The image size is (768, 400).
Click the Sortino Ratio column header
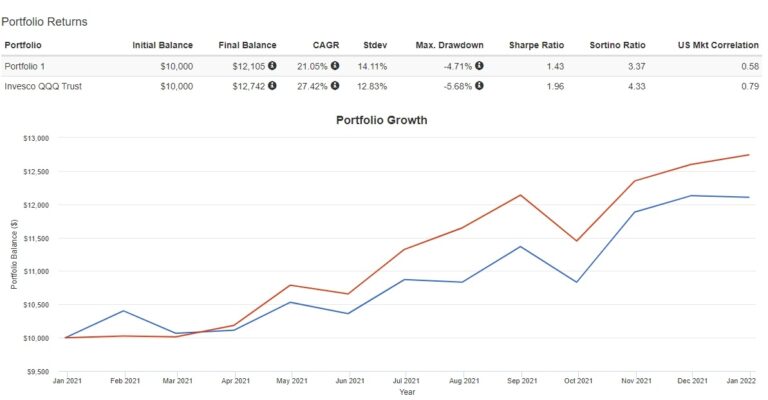(x=619, y=45)
